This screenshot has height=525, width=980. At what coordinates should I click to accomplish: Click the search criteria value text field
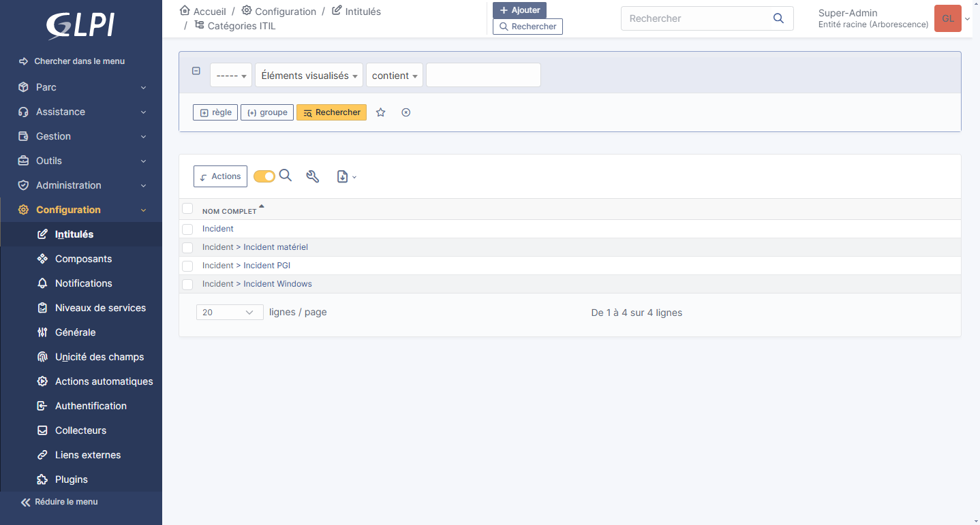pos(483,76)
